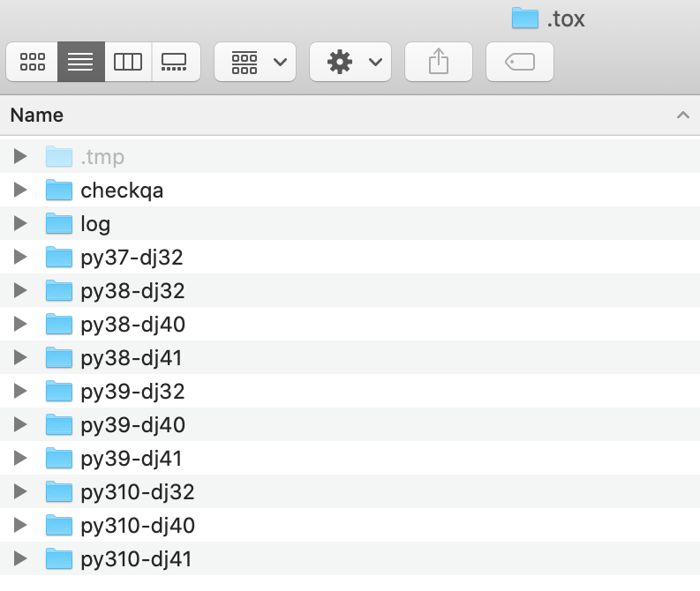Expand the log folder disclosure triangle
The height and width of the screenshot is (591, 700).
[20, 223]
